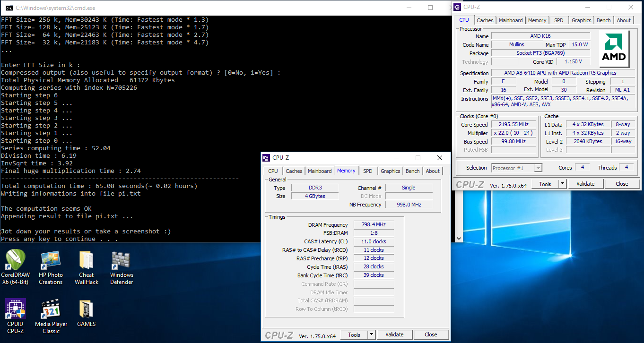Minimize the CPU-Z Memory window
The width and height of the screenshot is (644, 343).
pos(396,158)
